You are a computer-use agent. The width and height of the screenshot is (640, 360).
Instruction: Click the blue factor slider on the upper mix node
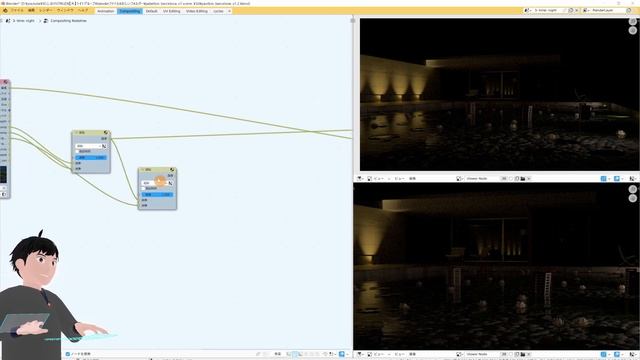91,158
